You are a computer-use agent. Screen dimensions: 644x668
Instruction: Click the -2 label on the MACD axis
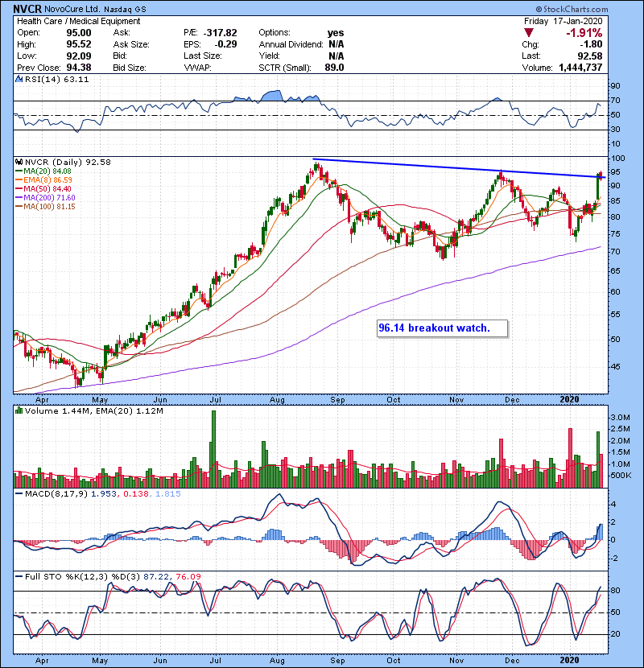613,558
